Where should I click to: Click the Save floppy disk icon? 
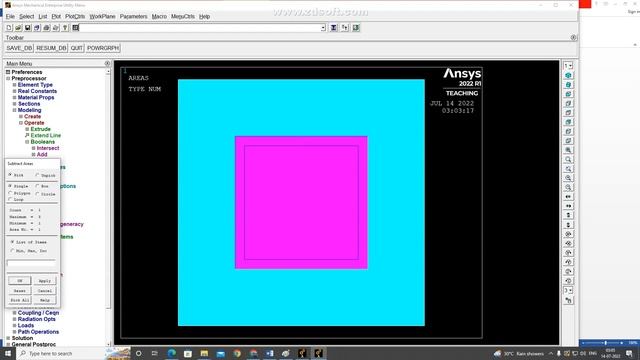28,28
